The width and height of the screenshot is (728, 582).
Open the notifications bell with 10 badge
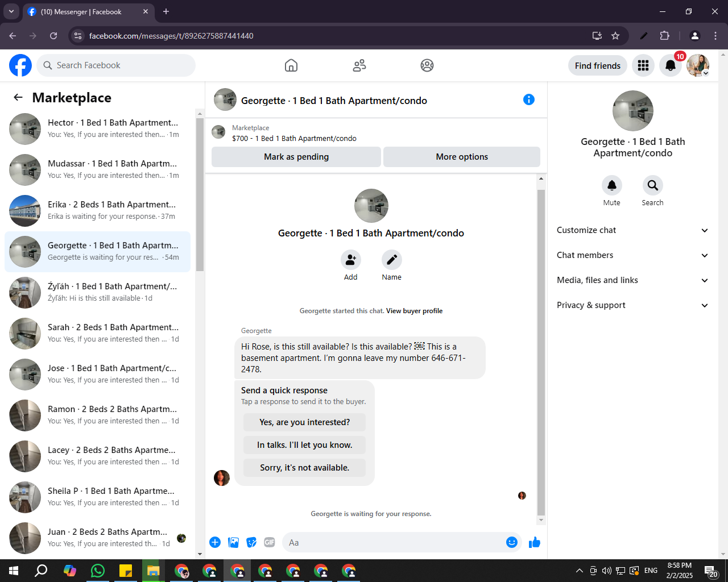pyautogui.click(x=671, y=65)
